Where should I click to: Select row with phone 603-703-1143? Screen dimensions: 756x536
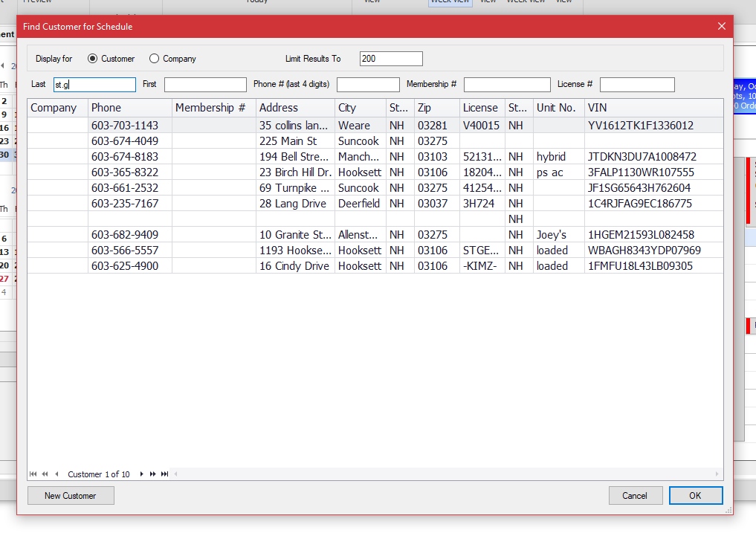(x=375, y=126)
